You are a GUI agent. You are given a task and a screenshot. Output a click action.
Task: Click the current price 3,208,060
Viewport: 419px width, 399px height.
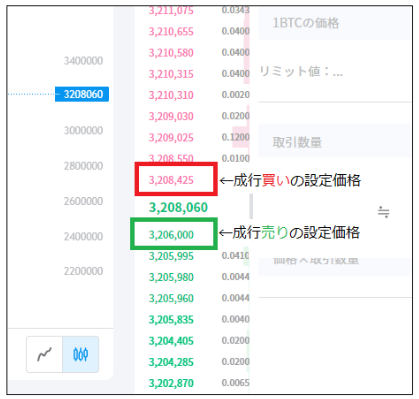click(178, 207)
